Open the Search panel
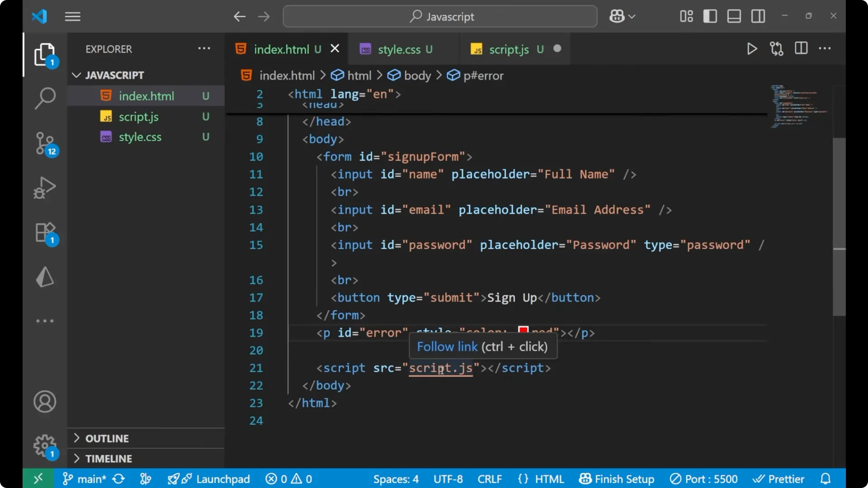 coord(45,98)
